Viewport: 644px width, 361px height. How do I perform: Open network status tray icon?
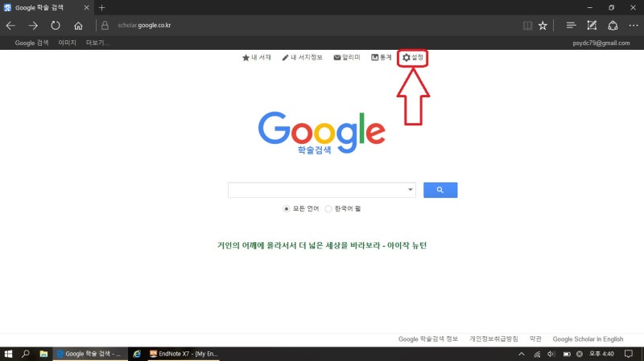pyautogui.click(x=537, y=354)
